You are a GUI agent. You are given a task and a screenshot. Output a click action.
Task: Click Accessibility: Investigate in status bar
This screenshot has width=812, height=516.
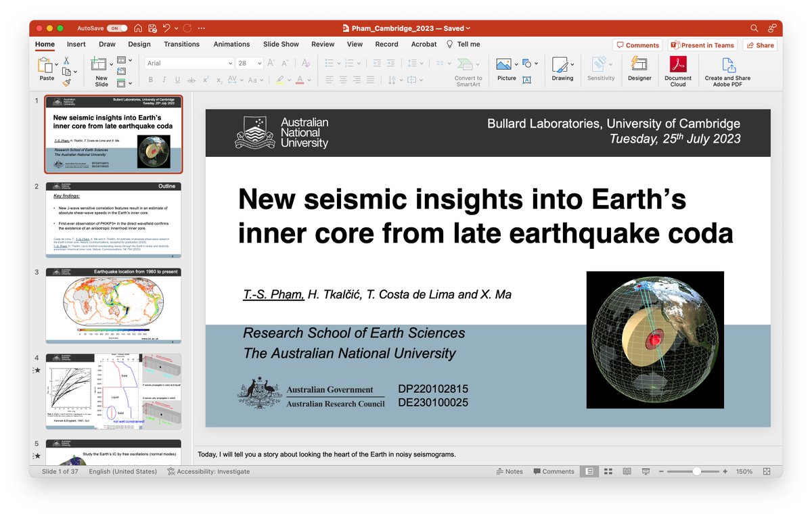click(x=208, y=471)
